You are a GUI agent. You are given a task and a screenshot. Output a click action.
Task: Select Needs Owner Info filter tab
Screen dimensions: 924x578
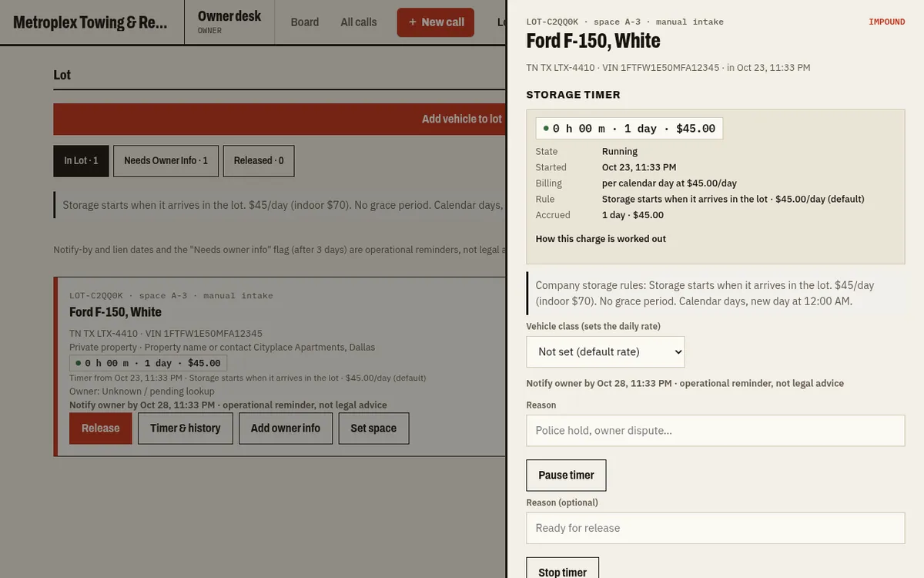click(166, 161)
